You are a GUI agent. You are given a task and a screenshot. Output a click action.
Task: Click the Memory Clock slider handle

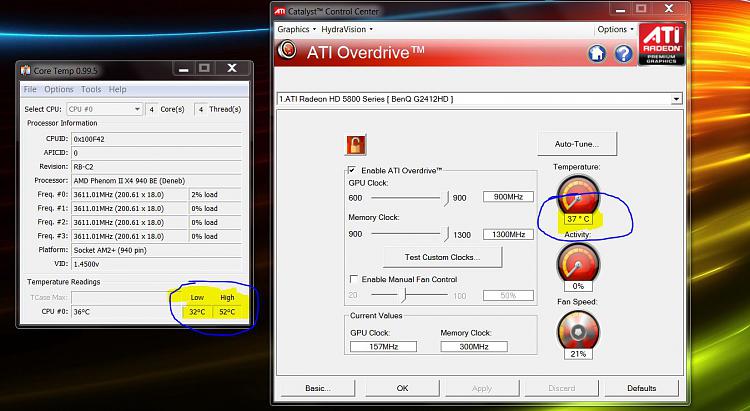tap(446, 234)
